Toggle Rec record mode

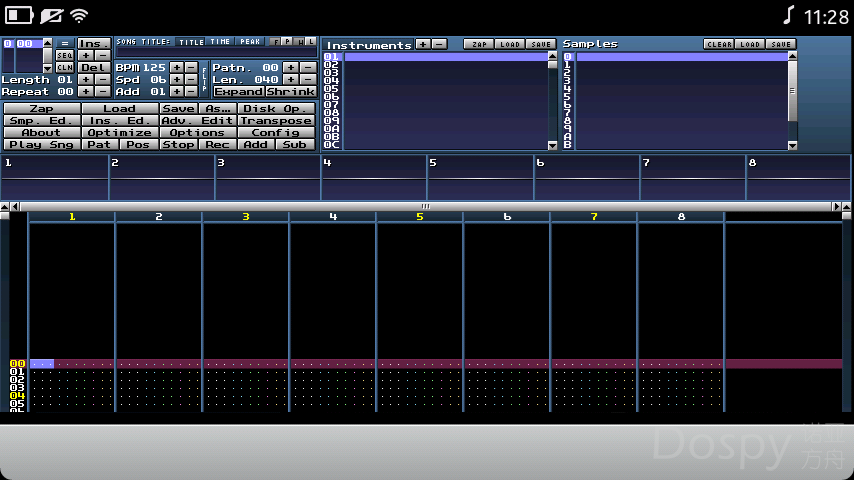[x=217, y=144]
